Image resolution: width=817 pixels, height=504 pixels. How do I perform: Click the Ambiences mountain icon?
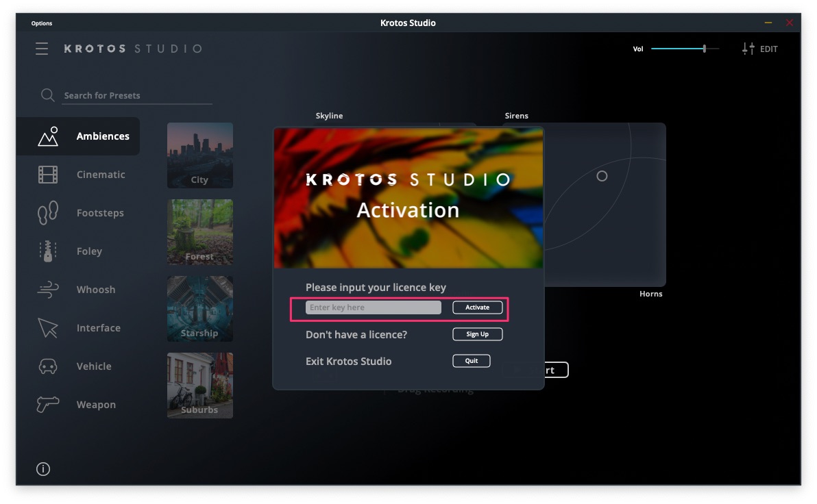pyautogui.click(x=48, y=136)
